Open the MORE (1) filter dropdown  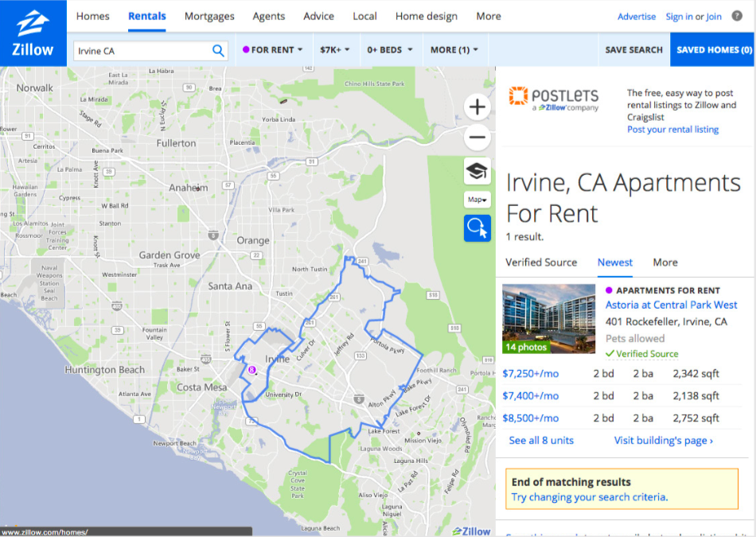click(454, 49)
